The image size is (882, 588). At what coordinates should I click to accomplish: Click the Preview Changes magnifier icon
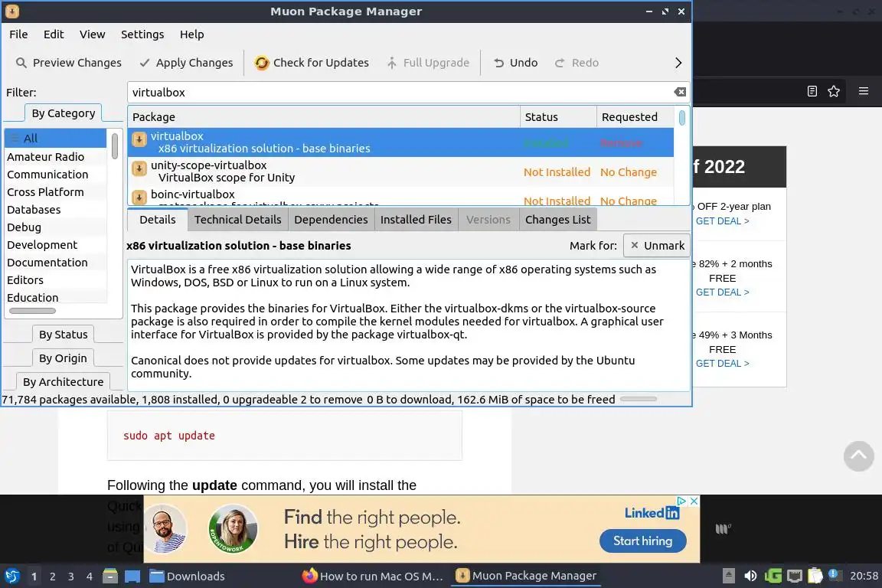tap(21, 63)
